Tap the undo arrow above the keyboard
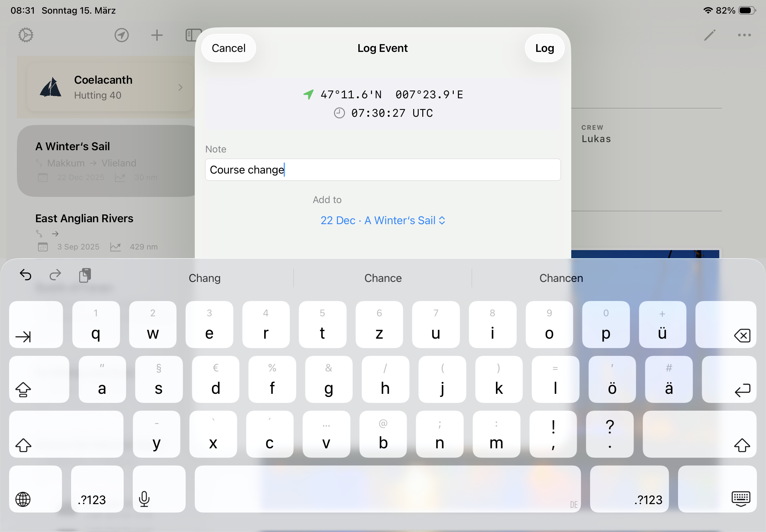 click(x=25, y=275)
